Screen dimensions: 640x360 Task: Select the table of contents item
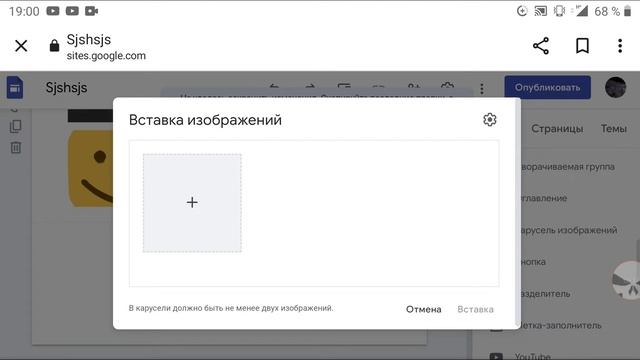(544, 198)
